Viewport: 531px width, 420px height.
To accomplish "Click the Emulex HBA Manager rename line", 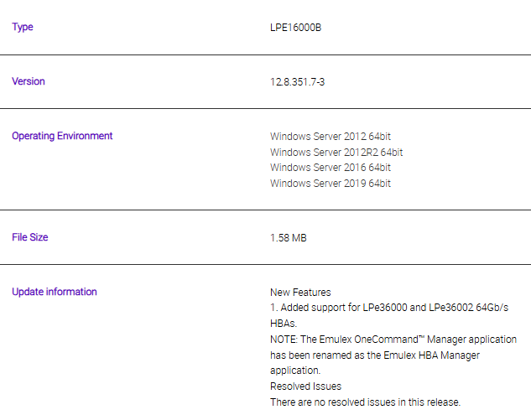I will tap(375, 355).
